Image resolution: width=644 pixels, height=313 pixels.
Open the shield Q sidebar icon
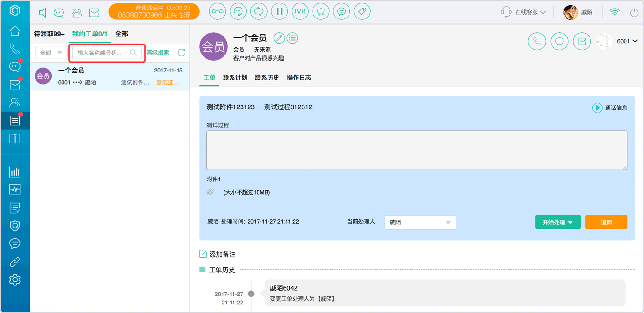[15, 225]
